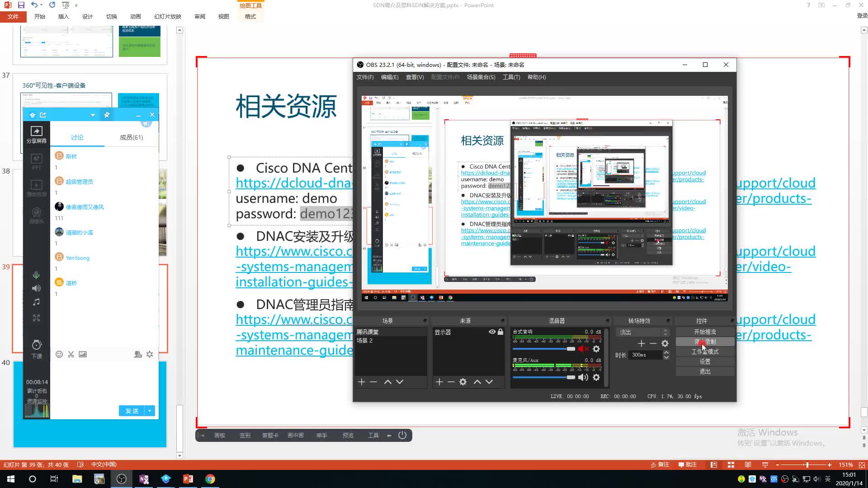Screen dimensions: 868x488
Task: Start slide show from status bar icon
Action: (x=765, y=465)
